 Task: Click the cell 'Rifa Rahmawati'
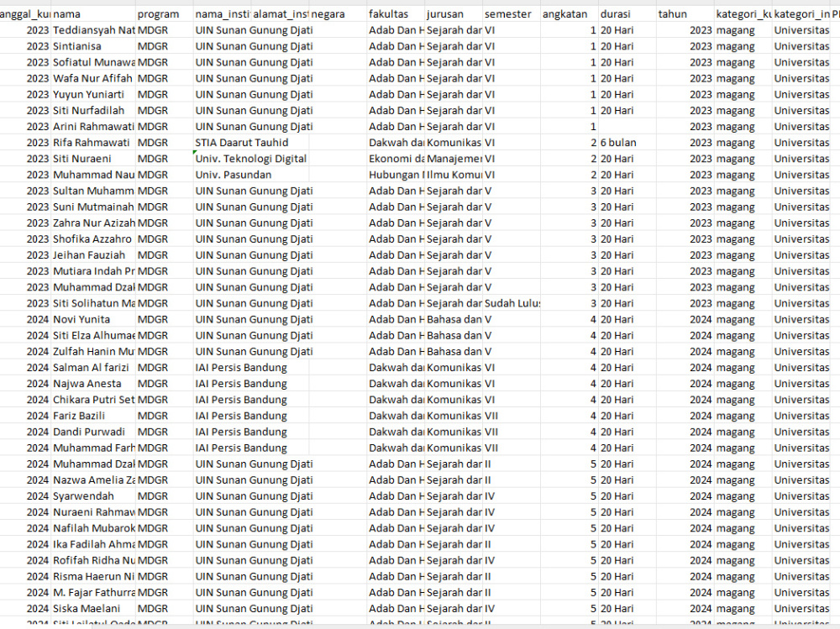(x=93, y=143)
